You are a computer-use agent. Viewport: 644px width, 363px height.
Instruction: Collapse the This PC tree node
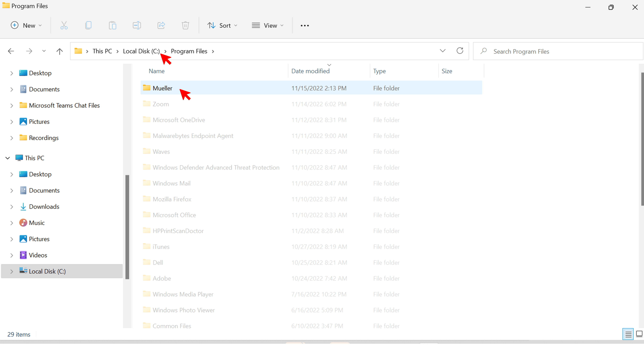pyautogui.click(x=8, y=158)
